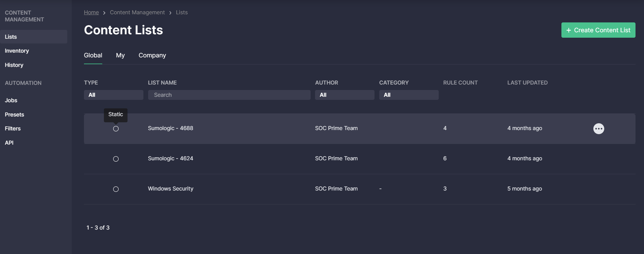Open the Windows Security list
Screen dimensions: 644x254
(171, 188)
